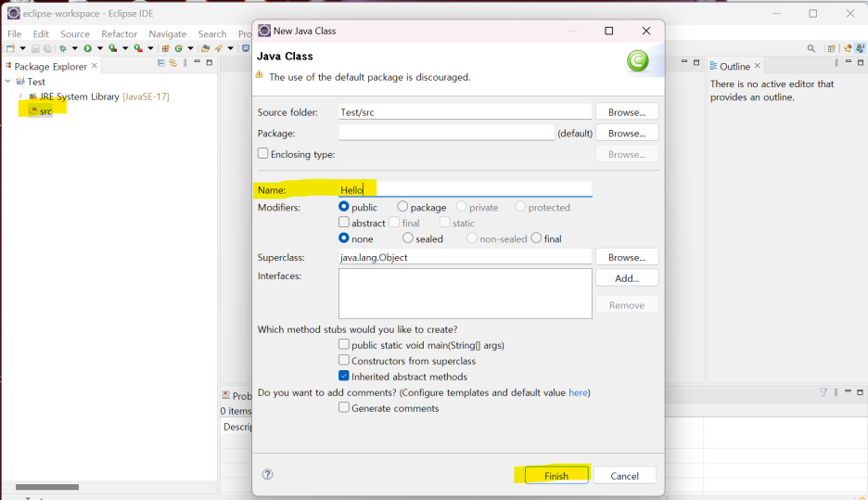Toggle Link with Editor in Package Explorer
Screen dimensions: 868x500
(x=172, y=63)
